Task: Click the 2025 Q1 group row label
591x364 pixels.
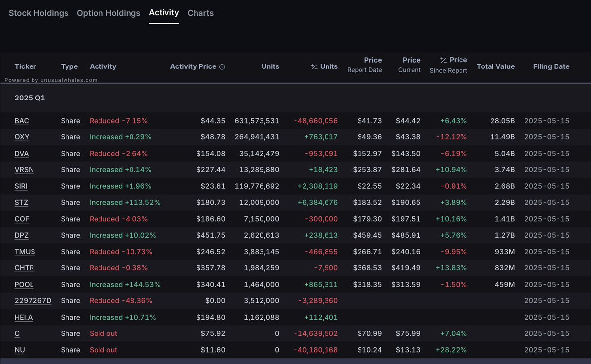Action: pos(30,98)
